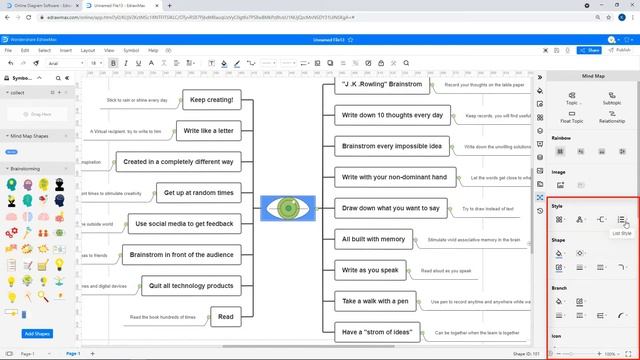Toggle Underline text formatting
The image size is (640, 360).
tap(138, 63)
